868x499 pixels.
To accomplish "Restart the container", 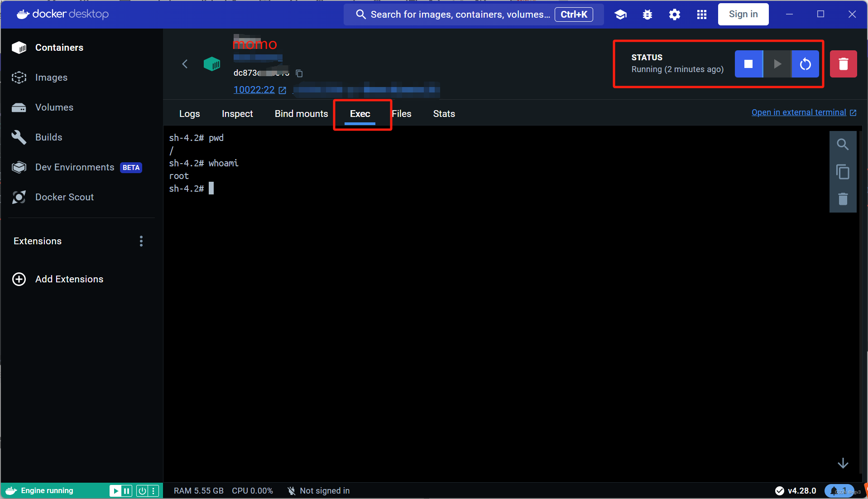I will coord(806,64).
